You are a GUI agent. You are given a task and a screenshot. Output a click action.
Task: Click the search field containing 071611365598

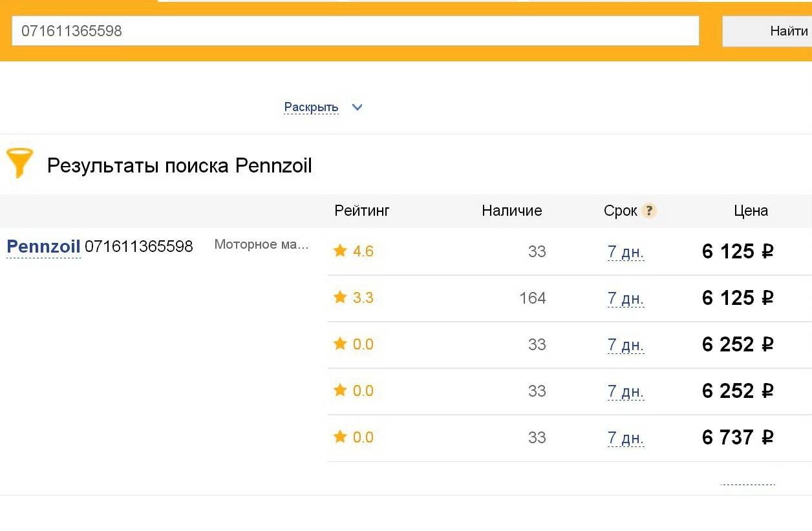click(x=356, y=31)
